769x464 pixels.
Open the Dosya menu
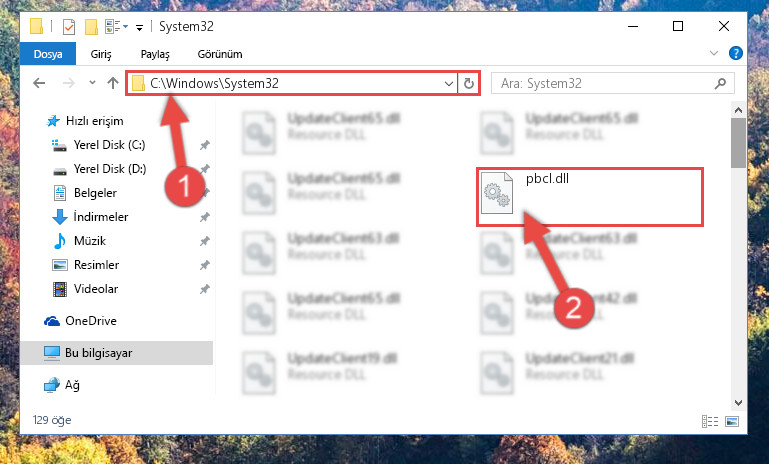pyautogui.click(x=48, y=54)
